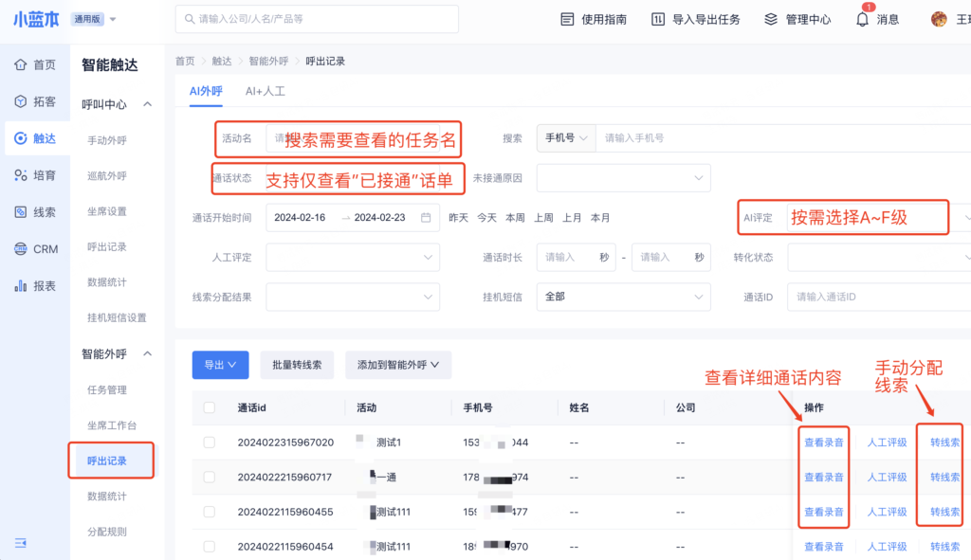Check the row for call 2024022115960455
Image resolution: width=971 pixels, height=560 pixels.
pos(210,512)
